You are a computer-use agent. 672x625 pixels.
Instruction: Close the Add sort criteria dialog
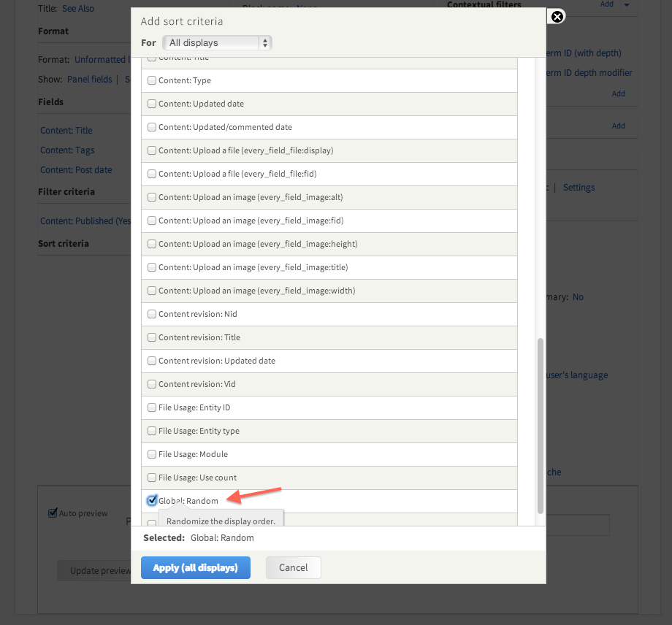point(557,17)
